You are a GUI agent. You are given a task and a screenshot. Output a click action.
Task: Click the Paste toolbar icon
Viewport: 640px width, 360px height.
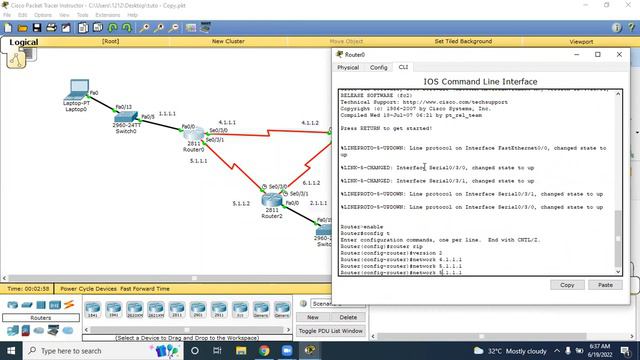pyautogui.click(x=98, y=28)
